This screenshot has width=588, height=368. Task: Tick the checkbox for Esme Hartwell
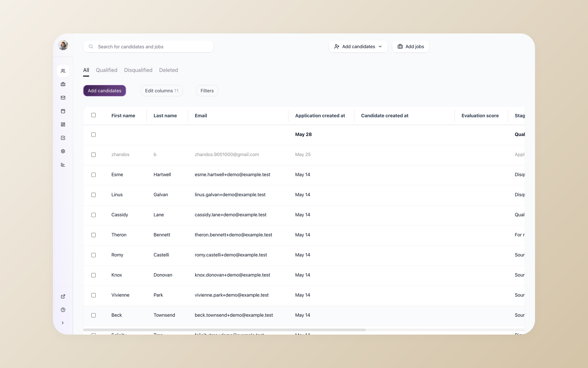(x=93, y=175)
